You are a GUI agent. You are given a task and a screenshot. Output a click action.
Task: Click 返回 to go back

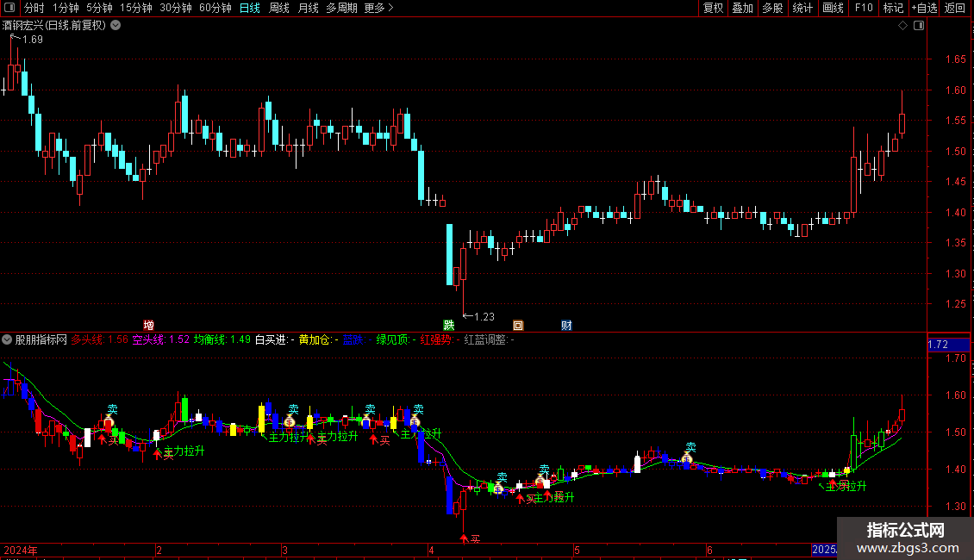click(x=955, y=8)
